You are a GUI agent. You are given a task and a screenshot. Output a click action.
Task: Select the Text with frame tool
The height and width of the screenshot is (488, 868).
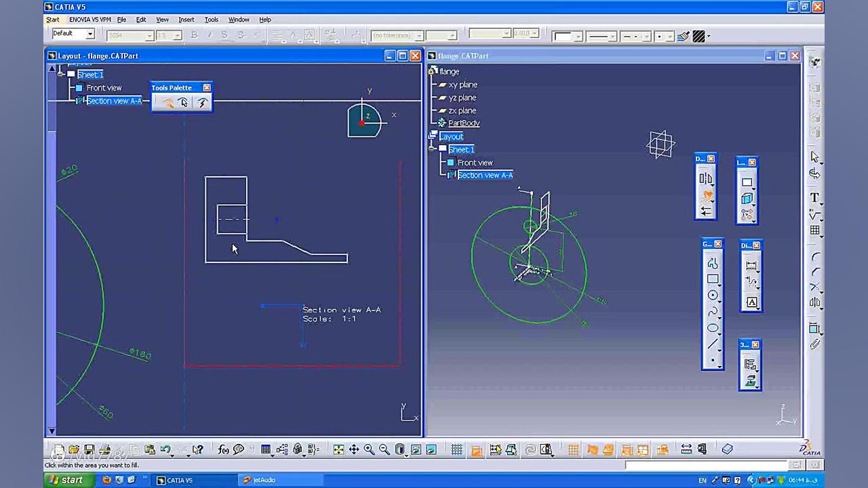751,302
